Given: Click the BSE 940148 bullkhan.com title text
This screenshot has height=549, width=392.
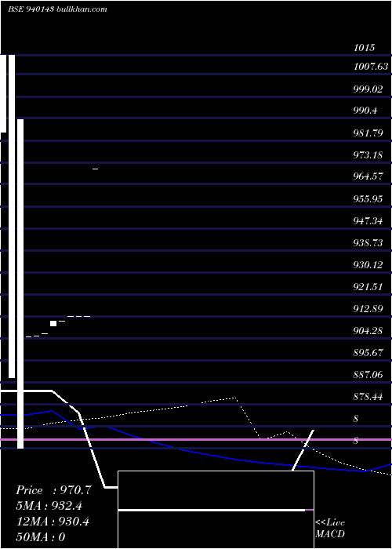Looking at the screenshot, I should pos(57,9).
